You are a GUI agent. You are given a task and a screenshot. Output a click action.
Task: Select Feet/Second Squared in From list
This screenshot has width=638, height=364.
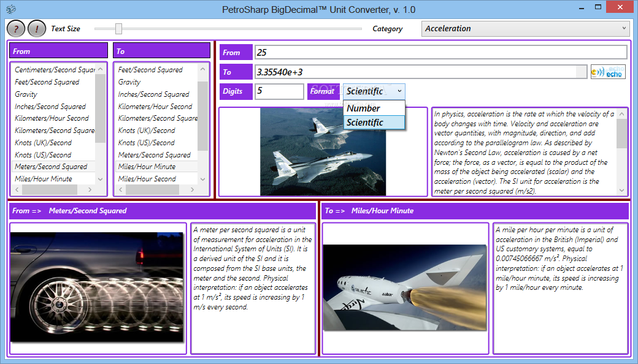pos(53,82)
